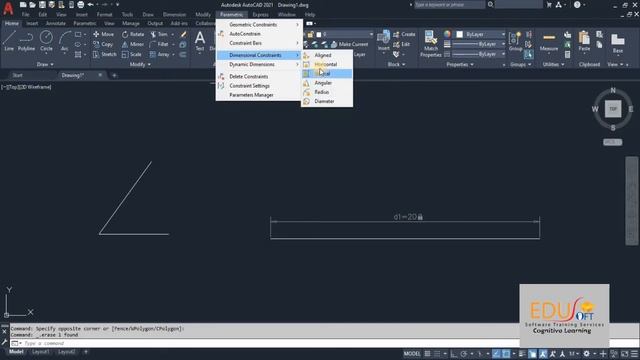Image resolution: width=640 pixels, height=360 pixels.
Task: Click the Measure tool
Action: coord(549,41)
